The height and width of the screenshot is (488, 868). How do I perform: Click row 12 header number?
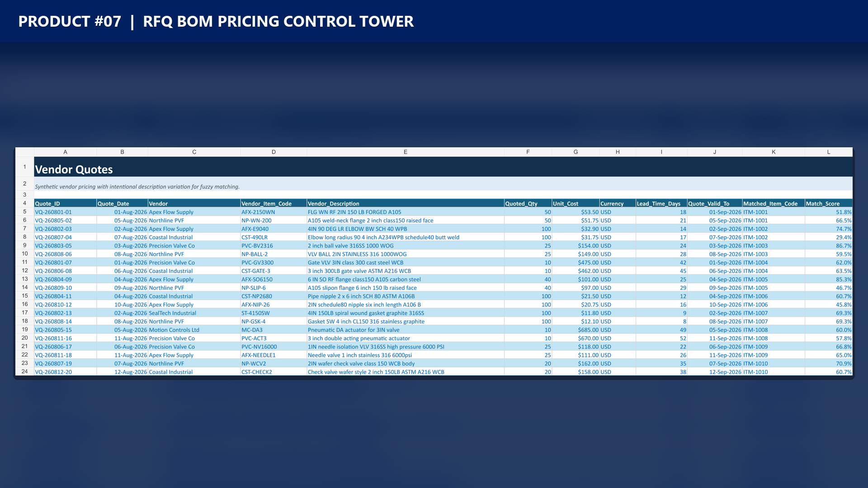(24, 271)
